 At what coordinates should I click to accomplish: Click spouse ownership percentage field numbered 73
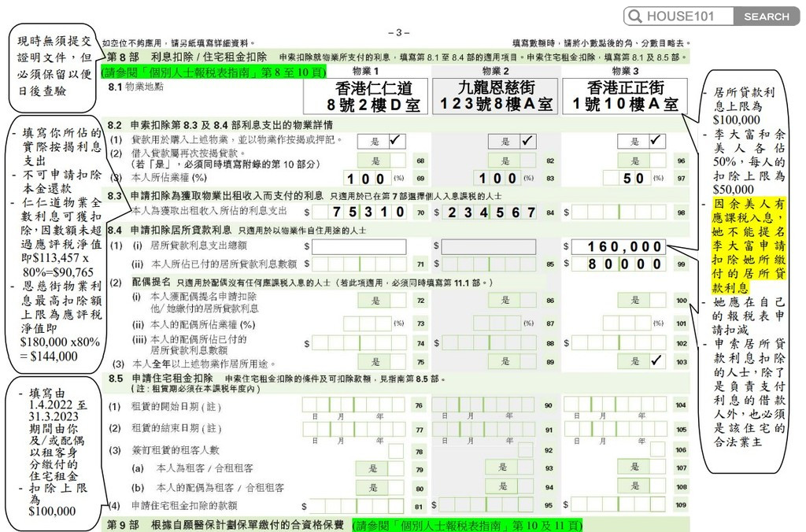coord(368,323)
